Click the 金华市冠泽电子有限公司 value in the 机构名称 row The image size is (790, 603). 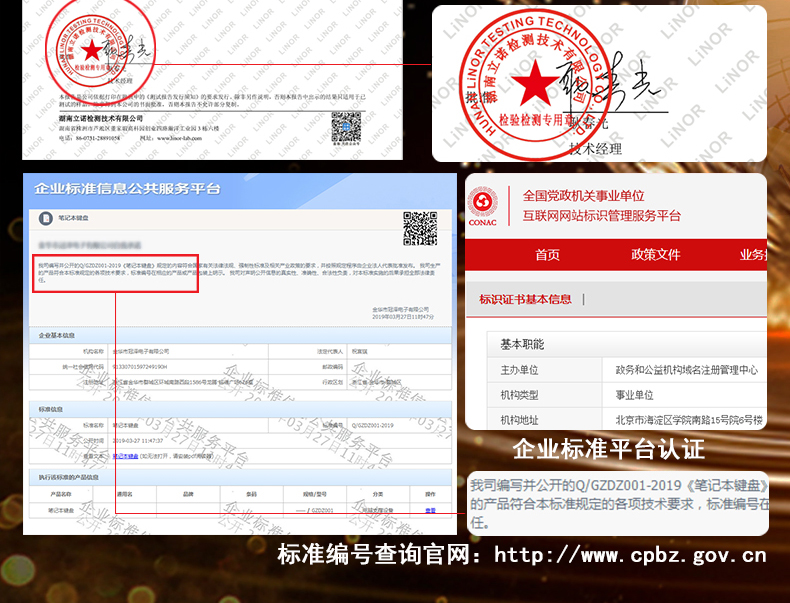coord(141,351)
